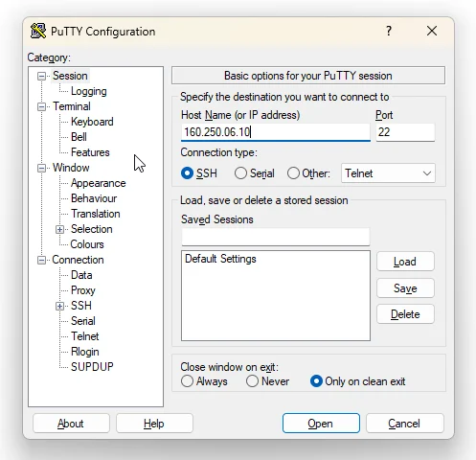
Task: Click the context help question mark button
Action: pos(389,31)
